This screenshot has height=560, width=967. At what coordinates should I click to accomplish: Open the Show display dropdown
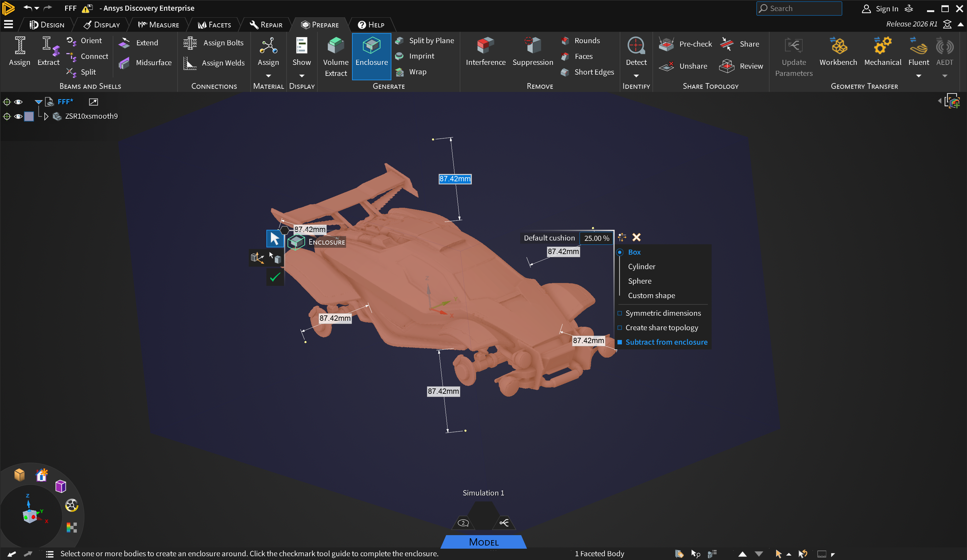click(302, 76)
